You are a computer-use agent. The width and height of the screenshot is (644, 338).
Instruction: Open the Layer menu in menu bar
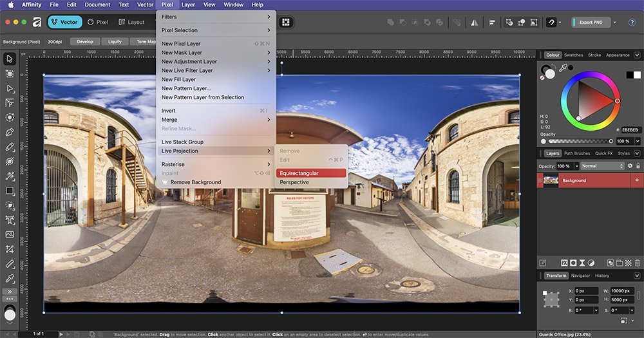(188, 5)
